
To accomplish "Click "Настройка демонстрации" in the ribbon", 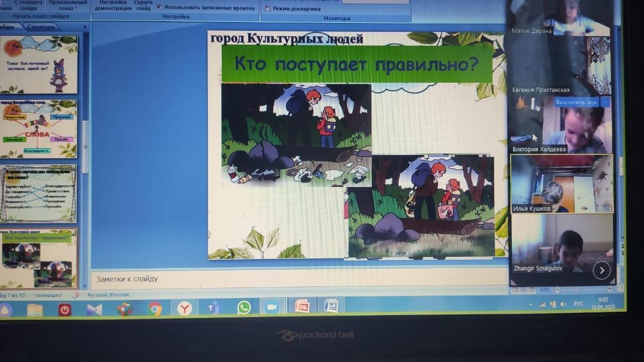I will [x=113, y=5].
